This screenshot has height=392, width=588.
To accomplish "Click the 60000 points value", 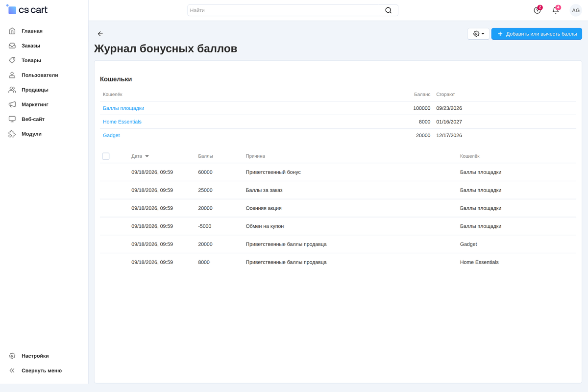I will pyautogui.click(x=205, y=172).
